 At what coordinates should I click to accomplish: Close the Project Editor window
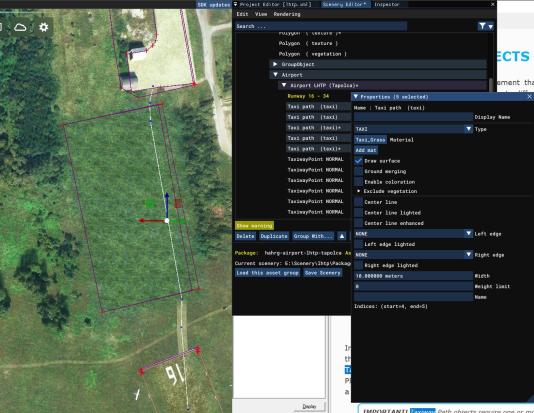[492, 4]
